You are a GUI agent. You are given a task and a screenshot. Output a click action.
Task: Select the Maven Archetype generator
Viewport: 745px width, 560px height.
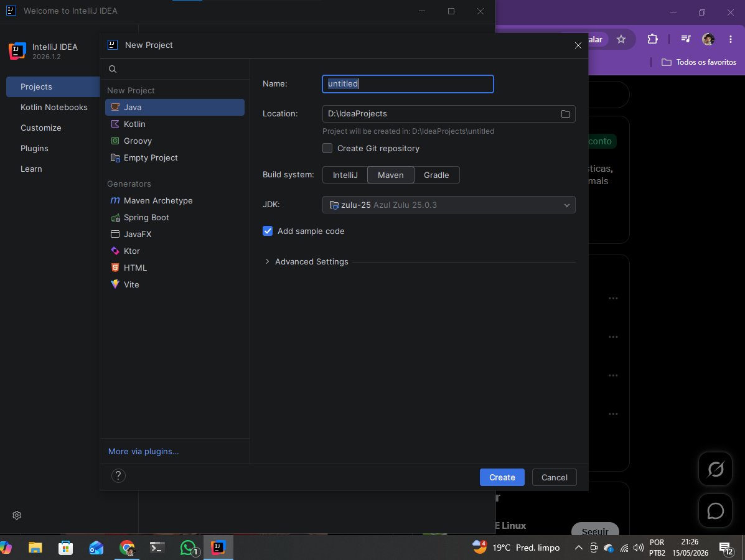tap(175, 200)
